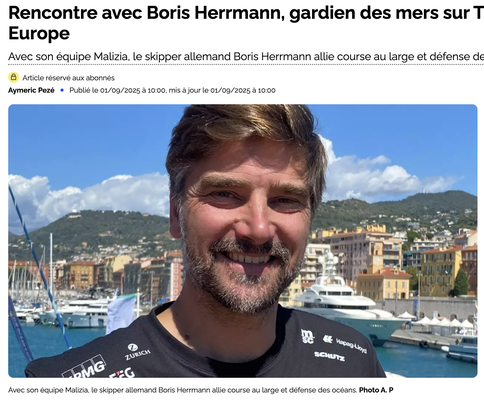Click the EFG logo on the shirt

122,373
